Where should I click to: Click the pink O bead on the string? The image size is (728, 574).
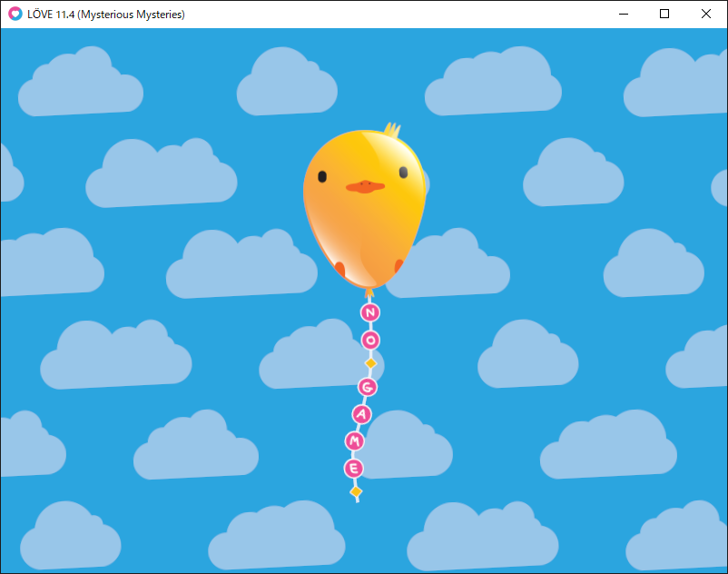point(370,341)
